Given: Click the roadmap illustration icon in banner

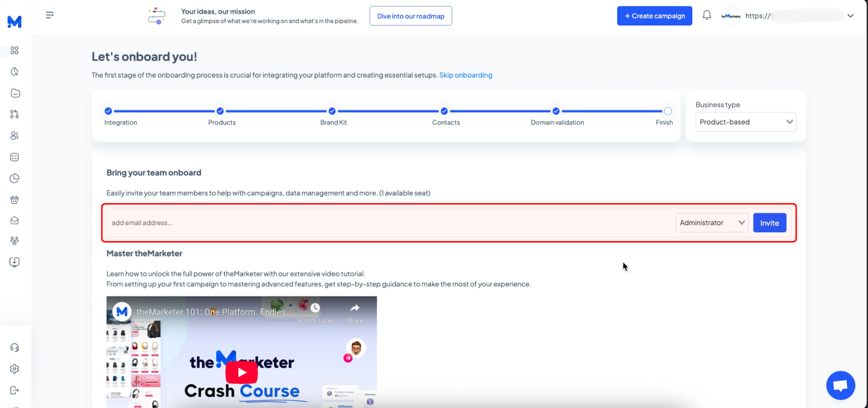Looking at the screenshot, I should tap(157, 16).
